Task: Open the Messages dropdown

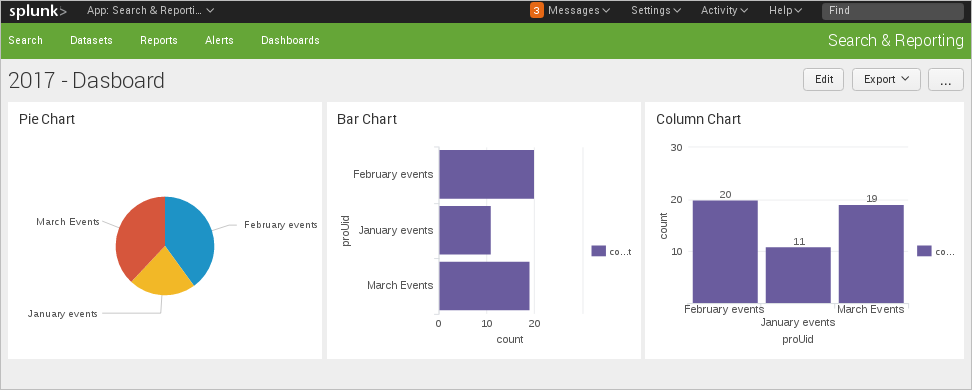Action: coord(579,11)
